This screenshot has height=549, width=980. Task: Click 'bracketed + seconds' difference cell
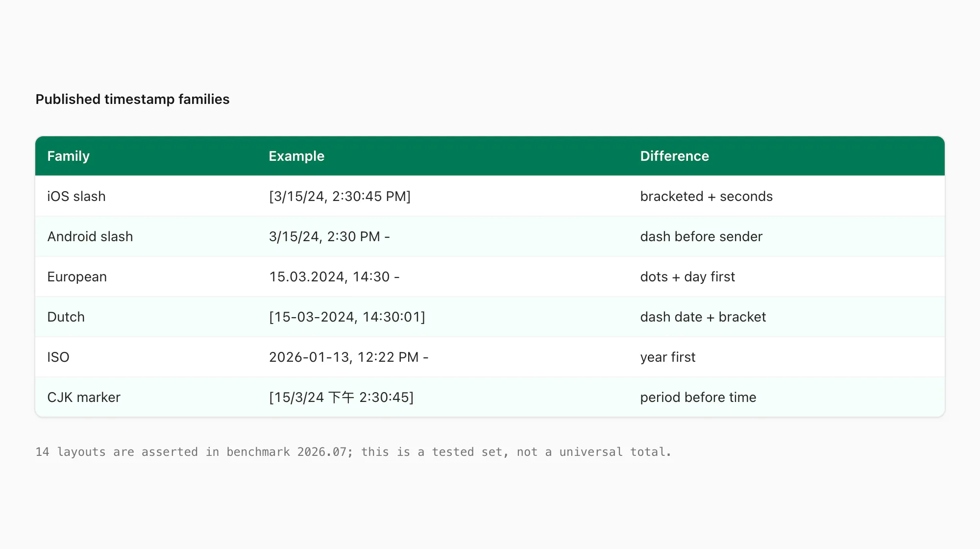(x=706, y=196)
